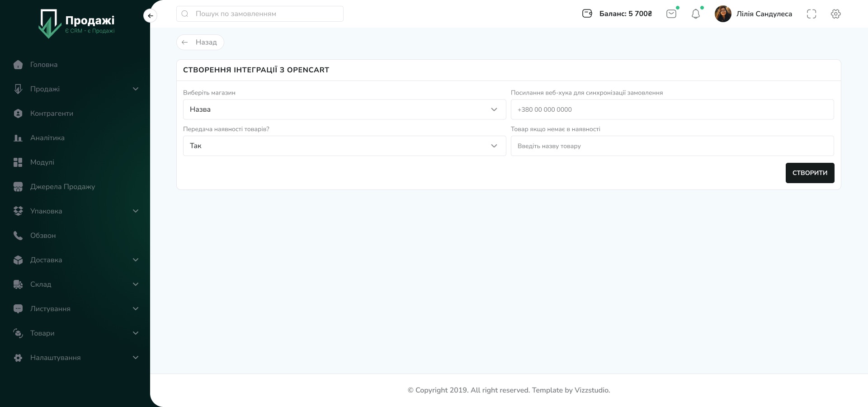Screen dimensions: 868x407
Task: Expand the Листування sidebar chevron
Action: click(136, 309)
